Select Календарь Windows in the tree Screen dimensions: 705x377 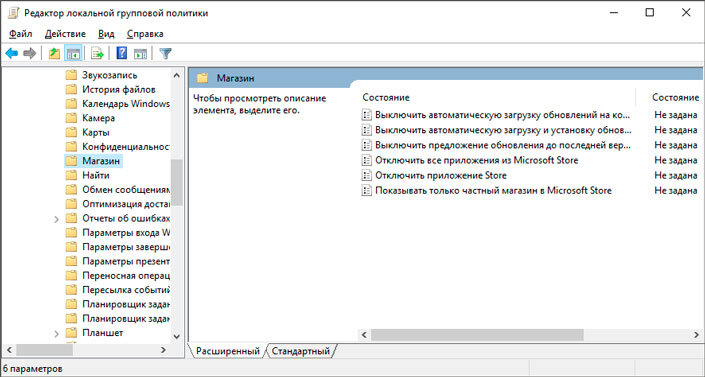(x=126, y=104)
